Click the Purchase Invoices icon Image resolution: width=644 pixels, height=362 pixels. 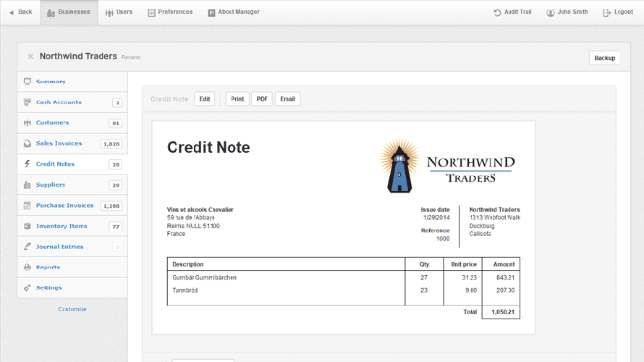27,206
